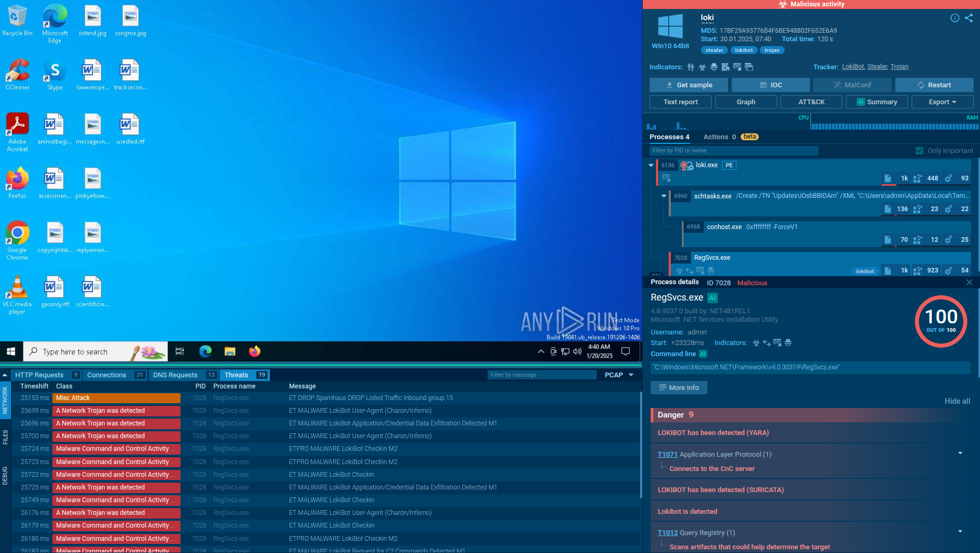
Task: Collapse the loki.exe process tree
Action: point(651,165)
